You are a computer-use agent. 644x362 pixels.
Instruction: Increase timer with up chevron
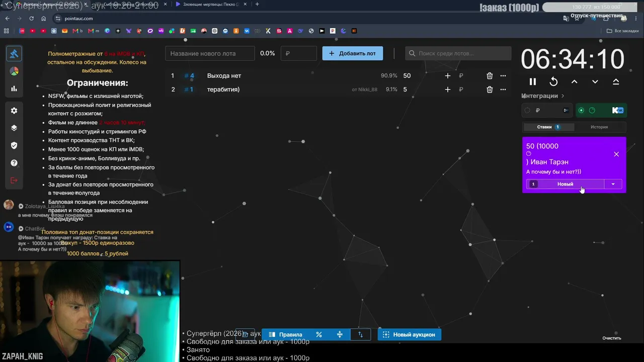pos(574,81)
